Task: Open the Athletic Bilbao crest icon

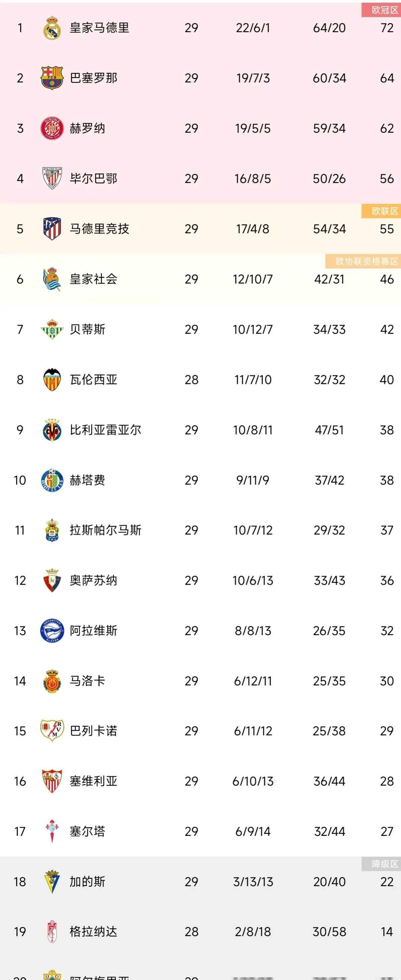Action: point(52,179)
